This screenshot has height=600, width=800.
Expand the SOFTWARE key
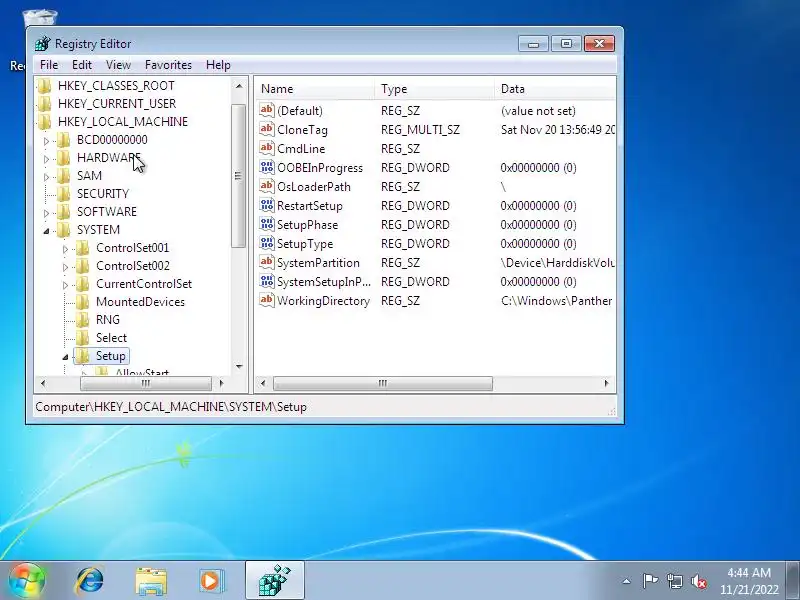tap(46, 213)
